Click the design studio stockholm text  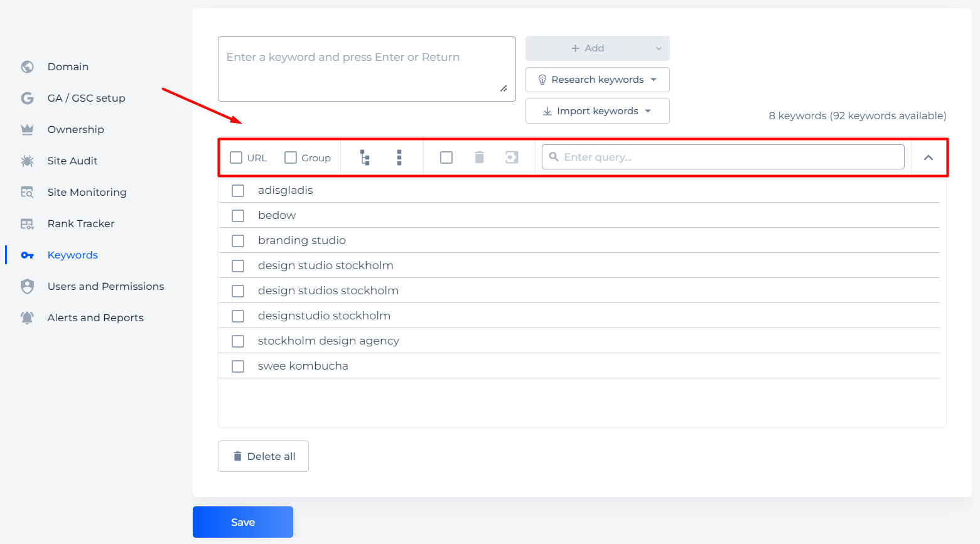point(326,265)
